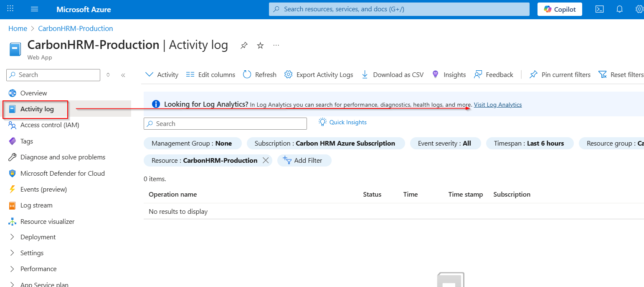Visit Log Analytics via the banner link
644x287 pixels.
pos(498,104)
